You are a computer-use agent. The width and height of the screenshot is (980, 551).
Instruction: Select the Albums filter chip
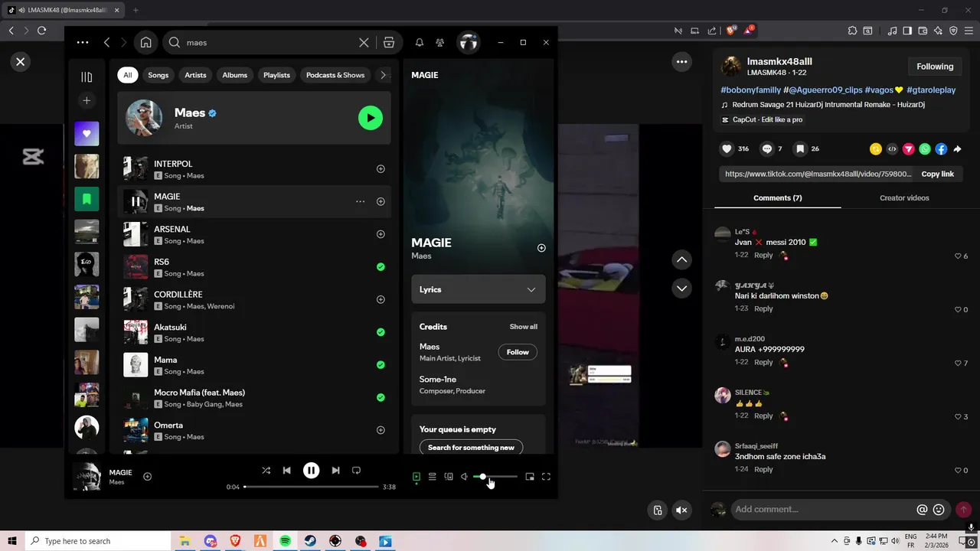click(x=235, y=75)
